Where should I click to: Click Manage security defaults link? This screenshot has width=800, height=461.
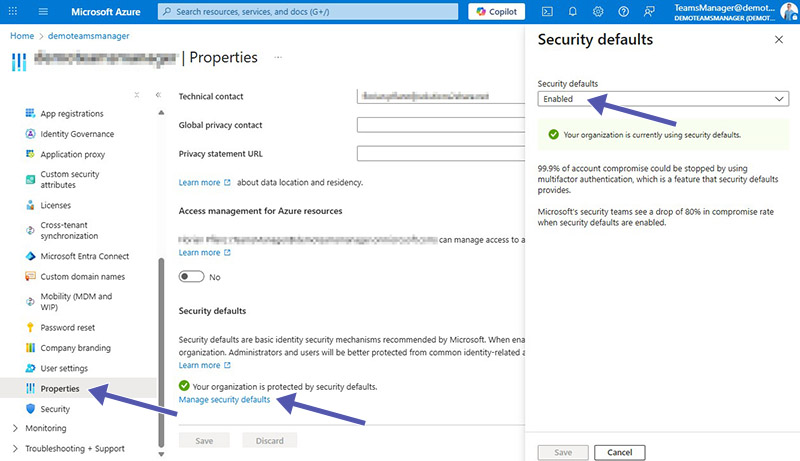(224, 399)
